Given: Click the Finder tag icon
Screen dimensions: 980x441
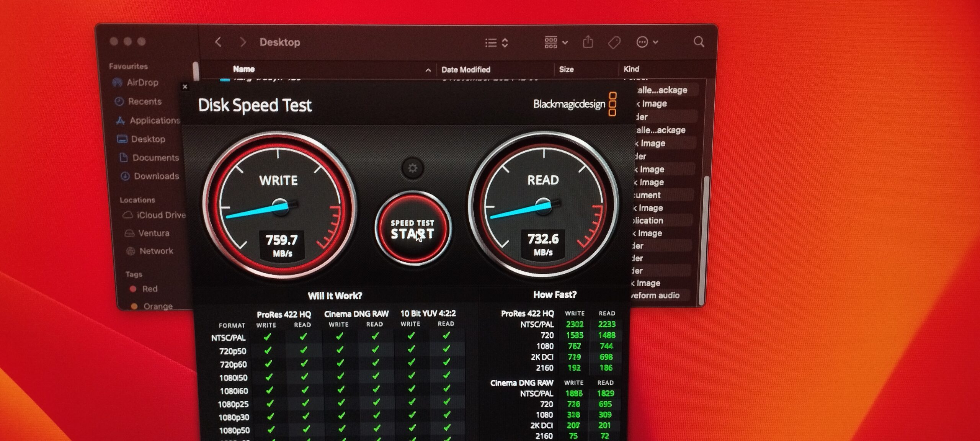Looking at the screenshot, I should click(x=614, y=42).
